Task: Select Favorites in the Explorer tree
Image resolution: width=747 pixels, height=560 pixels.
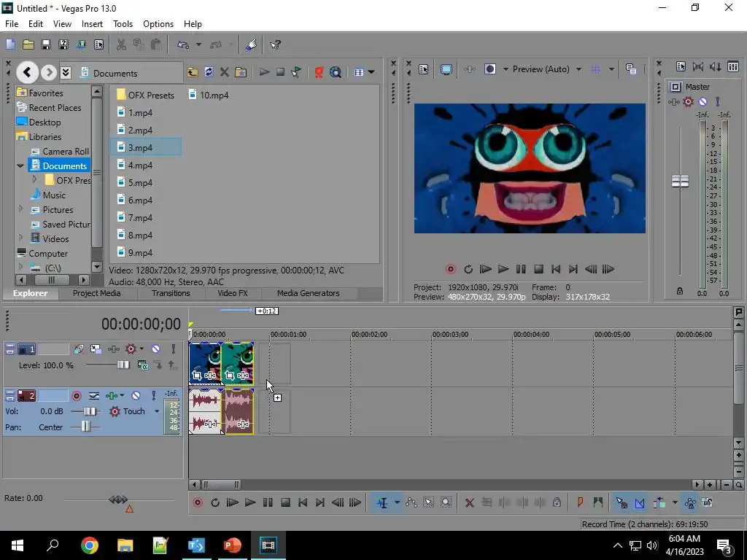Action: tap(46, 93)
